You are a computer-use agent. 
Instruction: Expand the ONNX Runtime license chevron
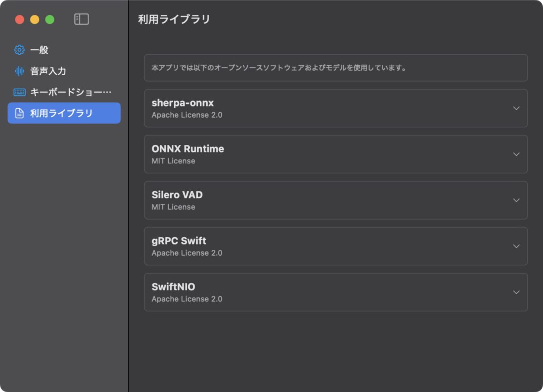tap(516, 154)
